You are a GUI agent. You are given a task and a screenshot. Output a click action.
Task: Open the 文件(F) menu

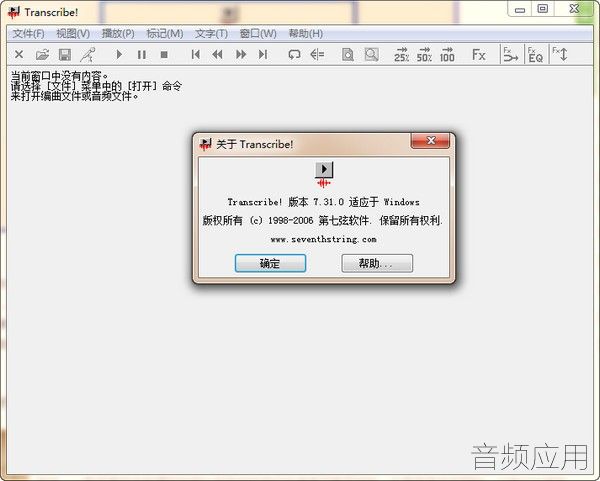(x=29, y=34)
